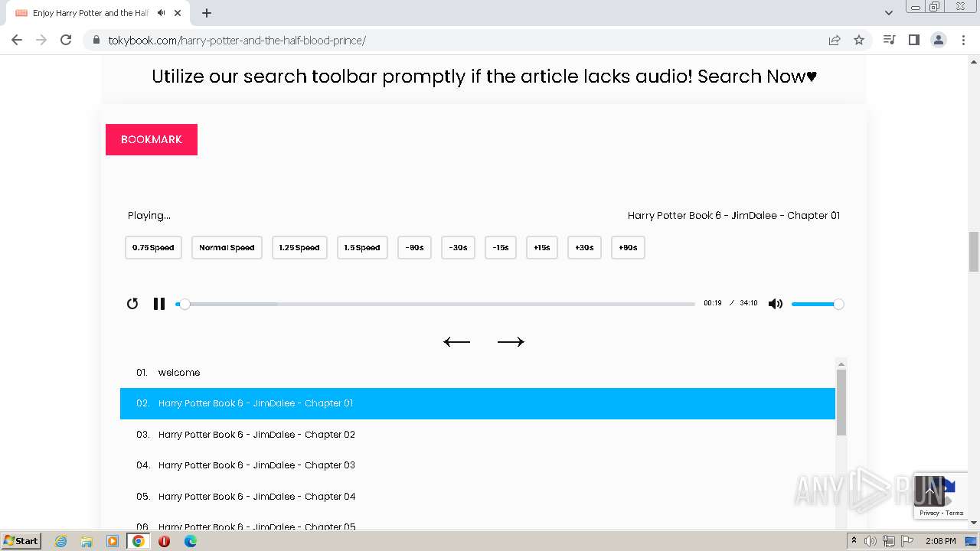Image resolution: width=980 pixels, height=551 pixels.
Task: Open Microsoft Edge from taskbar
Action: (190, 541)
